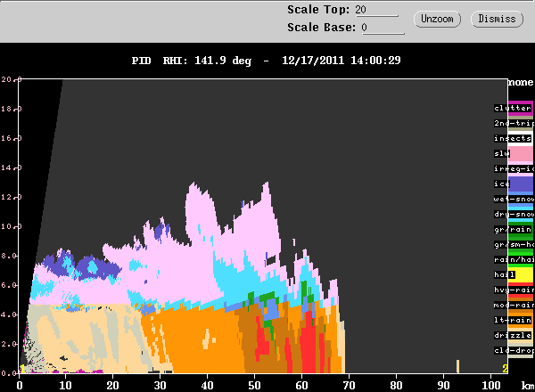Click the lt-rain legend label

513,320
